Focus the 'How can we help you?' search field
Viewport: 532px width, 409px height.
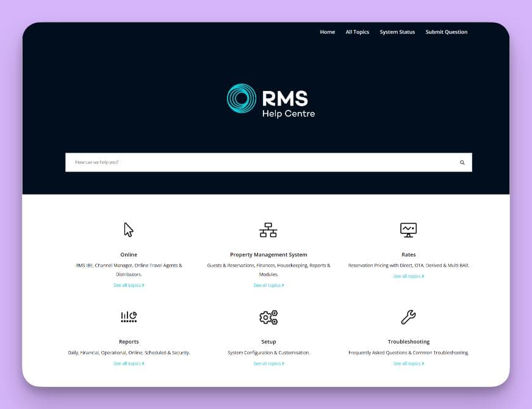point(262,162)
